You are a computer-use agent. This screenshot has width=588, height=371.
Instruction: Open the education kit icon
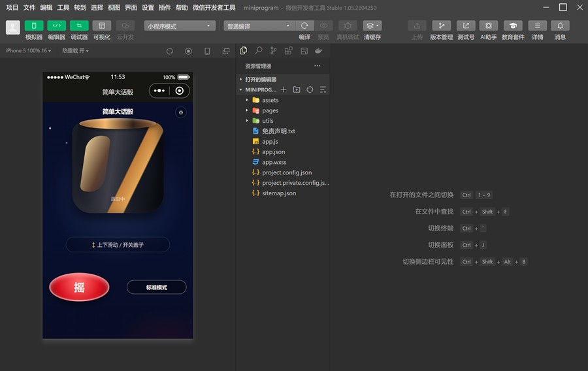tap(513, 25)
